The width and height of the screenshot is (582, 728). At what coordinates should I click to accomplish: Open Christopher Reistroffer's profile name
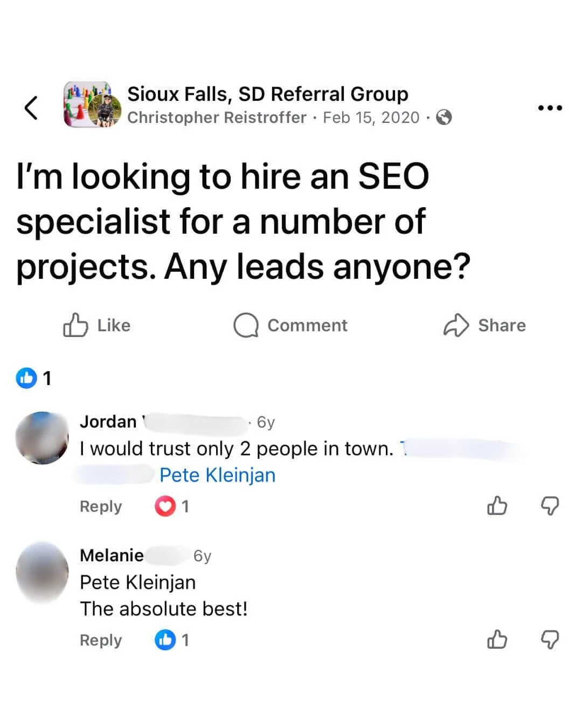point(217,118)
